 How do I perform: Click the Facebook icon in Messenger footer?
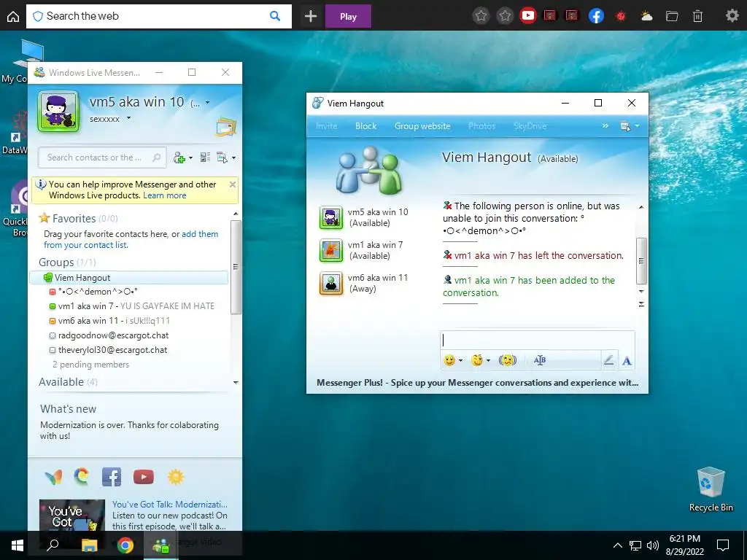(112, 477)
